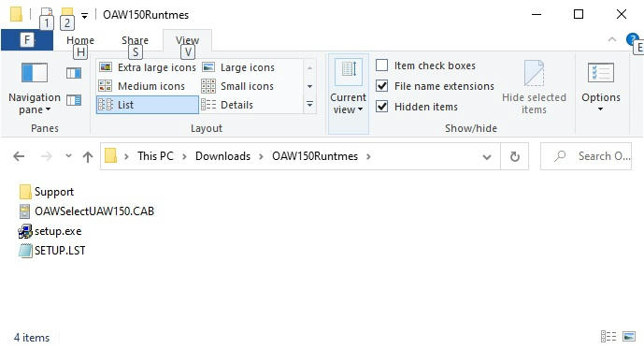This screenshot has height=349, width=644.
Task: Click Properties quick access icon
Action: pos(47,14)
